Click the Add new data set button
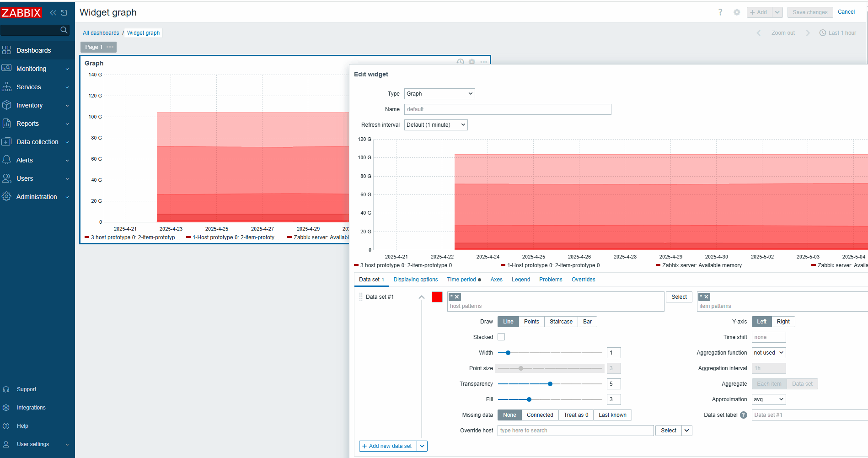 click(x=388, y=446)
